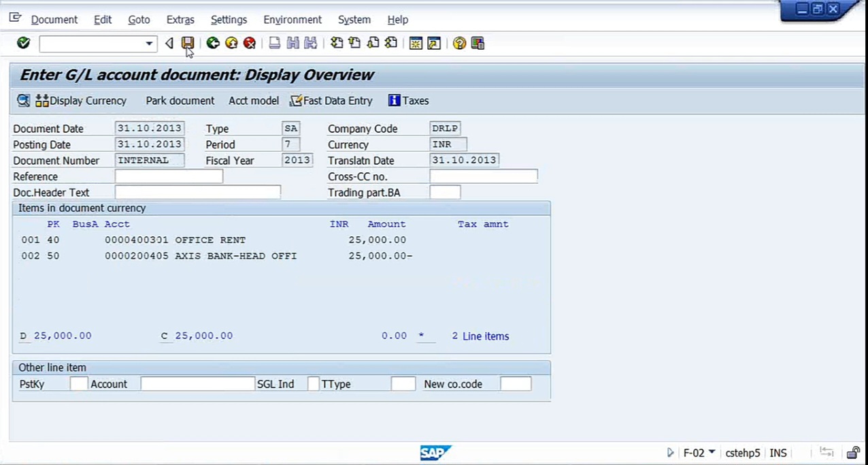Image resolution: width=868 pixels, height=465 pixels.
Task: Go to the next page icon
Action: [x=373, y=44]
